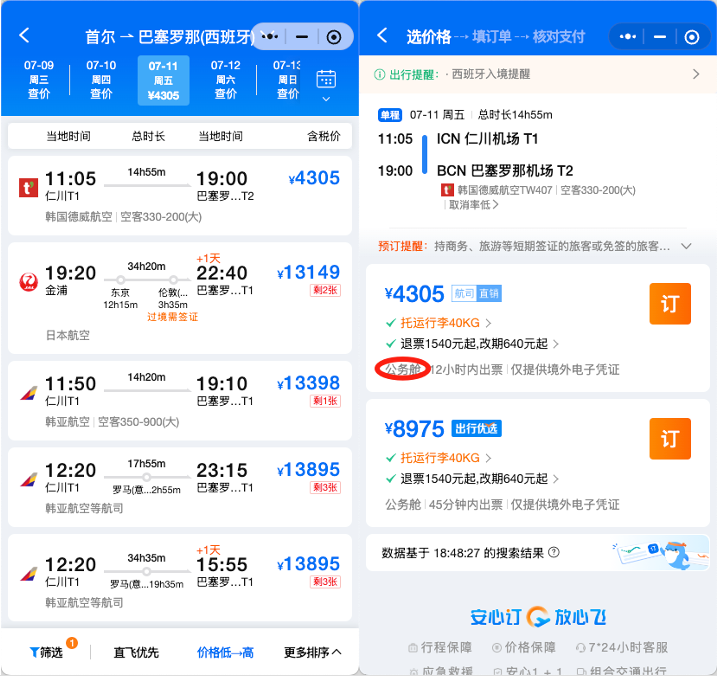Click the travel reminder info icon
This screenshot has height=676, width=717.
[380, 75]
